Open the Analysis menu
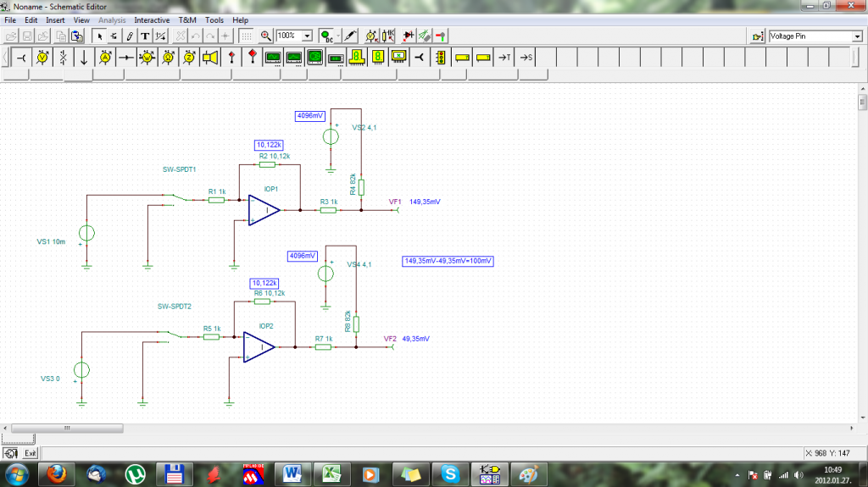This screenshot has width=868, height=487. point(112,19)
